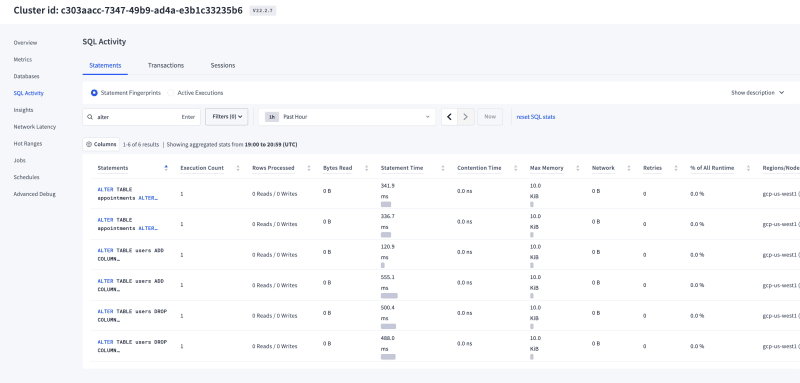Open Network Latency page
The height and width of the screenshot is (383, 800).
35,127
